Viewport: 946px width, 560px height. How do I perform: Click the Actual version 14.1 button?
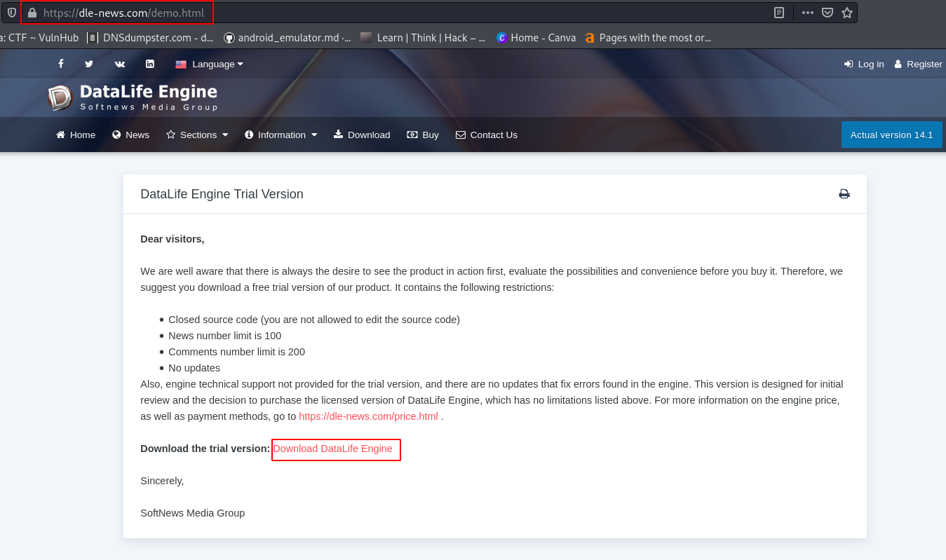pos(891,135)
